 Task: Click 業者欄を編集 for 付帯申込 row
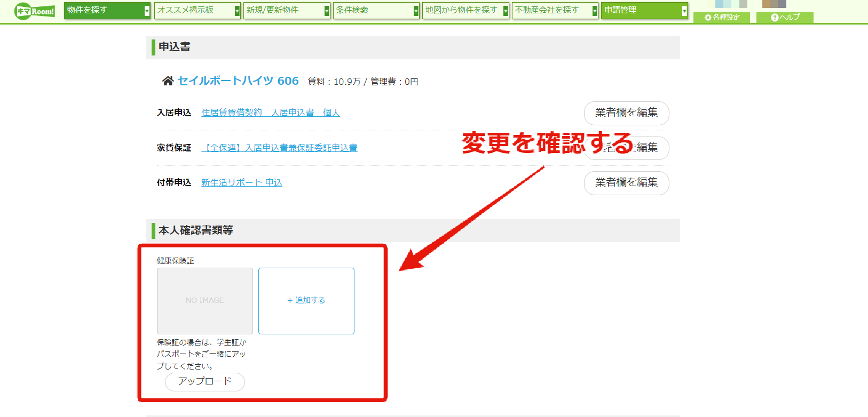point(627,183)
